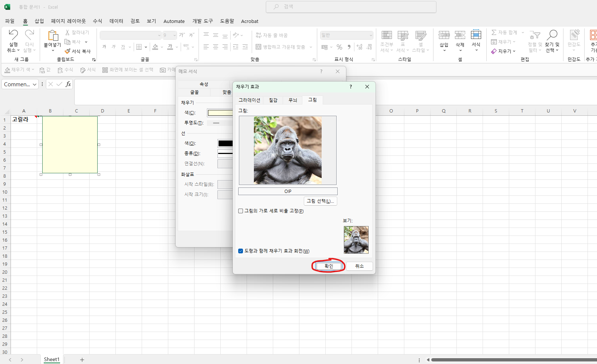
Task: Click the comma style icon
Action: tap(349, 47)
